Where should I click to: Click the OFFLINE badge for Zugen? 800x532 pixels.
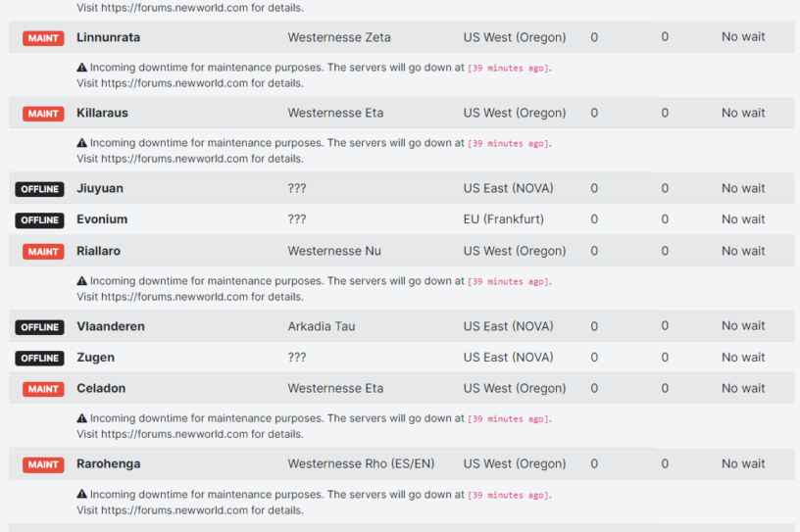(x=40, y=358)
